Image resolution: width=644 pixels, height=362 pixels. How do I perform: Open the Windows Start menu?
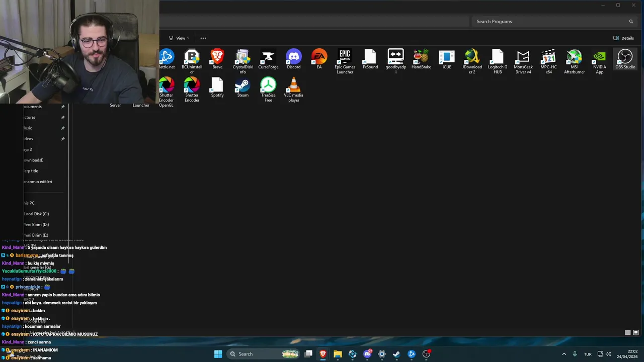[x=218, y=354]
